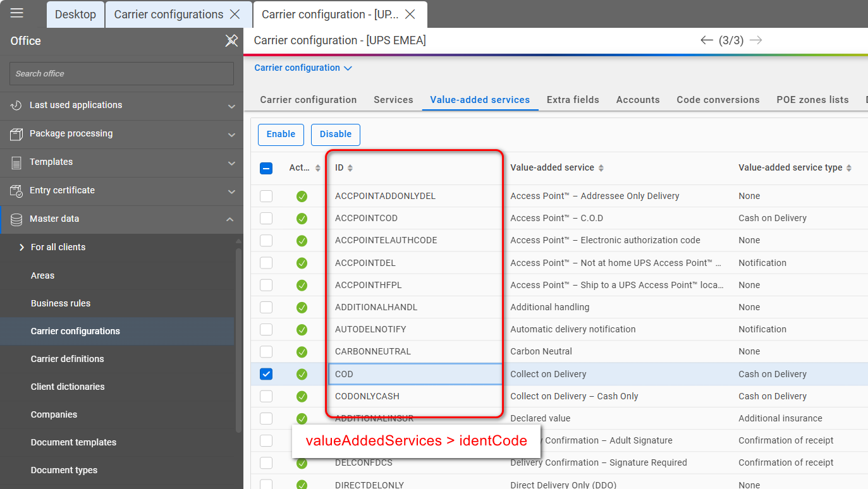Check the ADDITIONALHANDL row checkbox
This screenshot has height=489, width=868.
point(266,307)
